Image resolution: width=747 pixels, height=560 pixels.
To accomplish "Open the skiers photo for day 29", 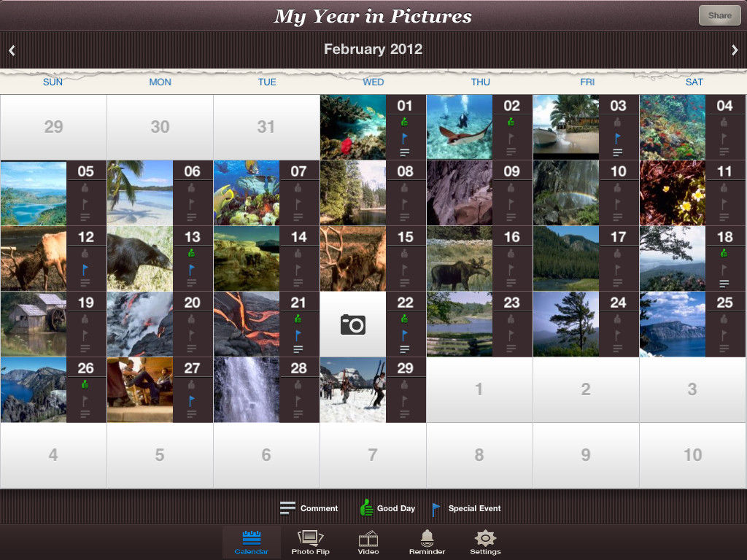I will pos(353,390).
